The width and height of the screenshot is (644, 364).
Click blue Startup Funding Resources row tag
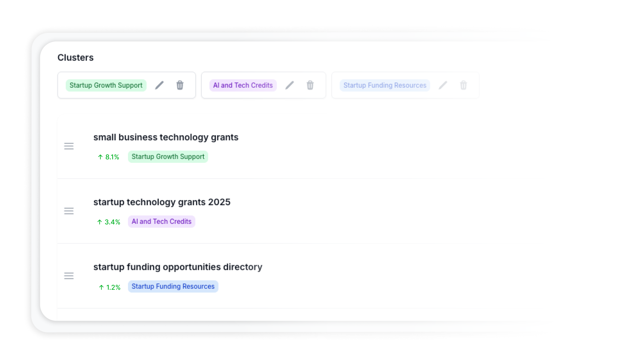(173, 286)
